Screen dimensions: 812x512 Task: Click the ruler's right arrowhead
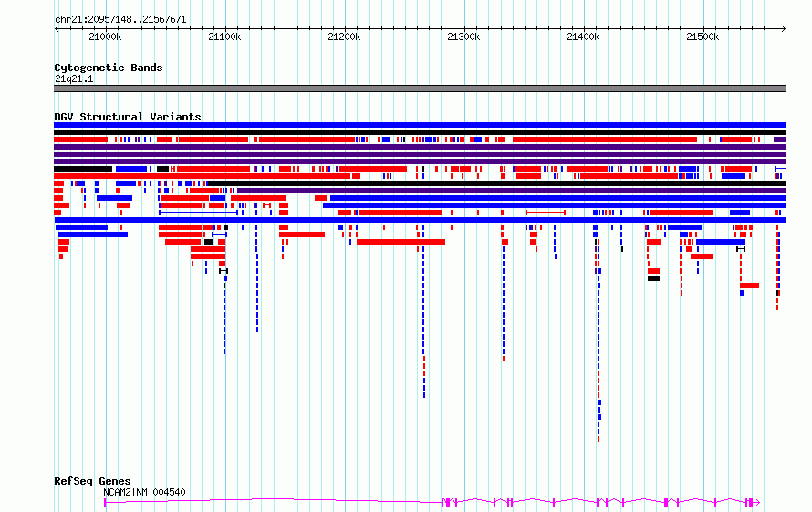pos(784,29)
